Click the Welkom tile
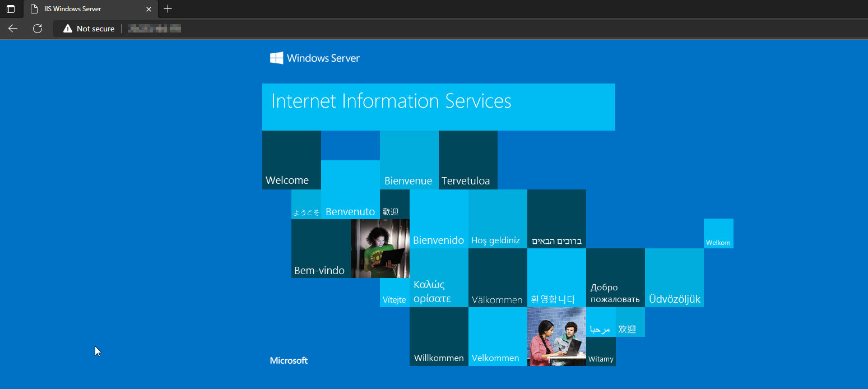 click(x=718, y=233)
